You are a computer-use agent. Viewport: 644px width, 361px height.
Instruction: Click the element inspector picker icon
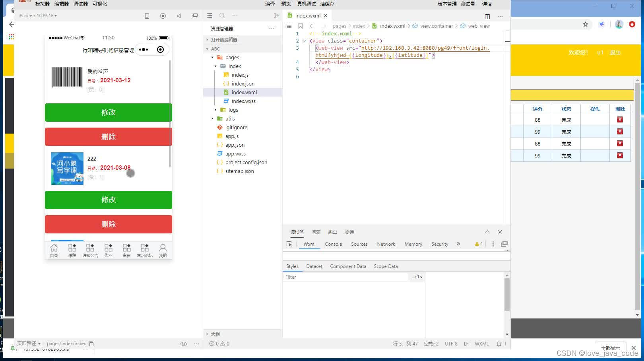coord(289,244)
